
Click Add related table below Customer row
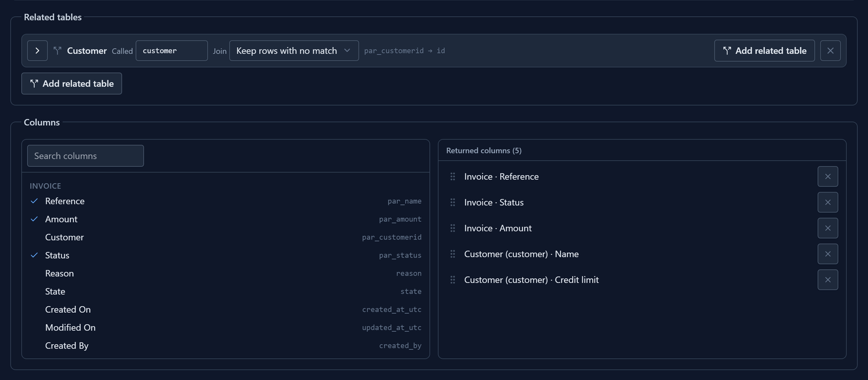click(x=72, y=83)
